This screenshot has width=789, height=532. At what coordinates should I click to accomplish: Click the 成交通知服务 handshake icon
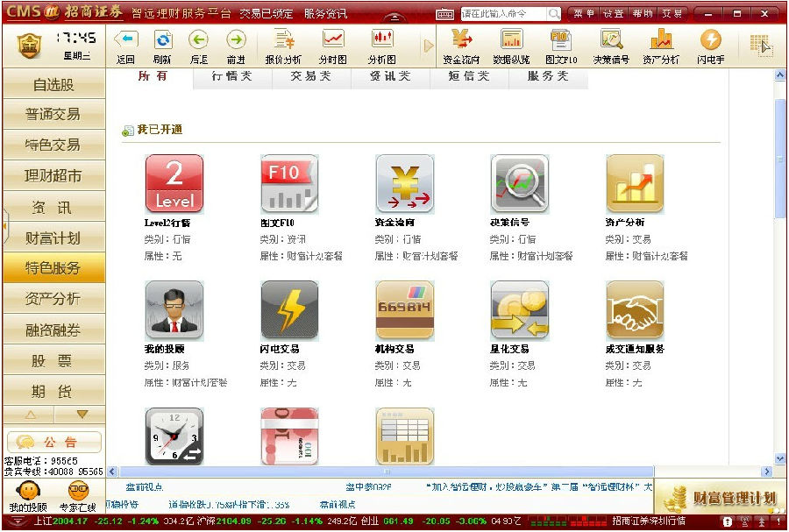tap(635, 310)
